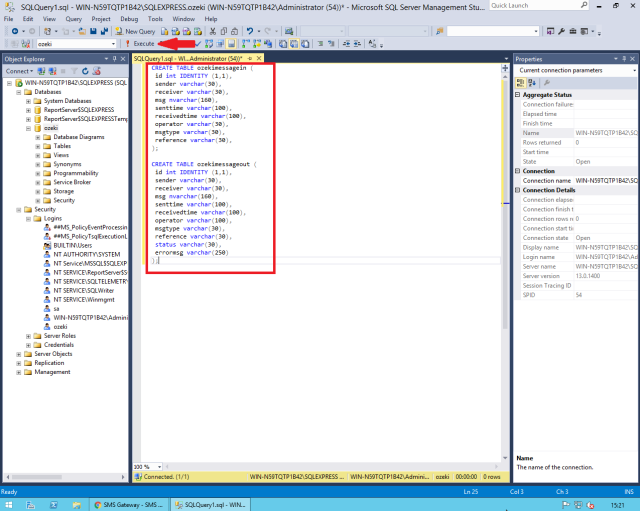
Task: Switch to Results to Text
Action: pyautogui.click(x=283, y=44)
